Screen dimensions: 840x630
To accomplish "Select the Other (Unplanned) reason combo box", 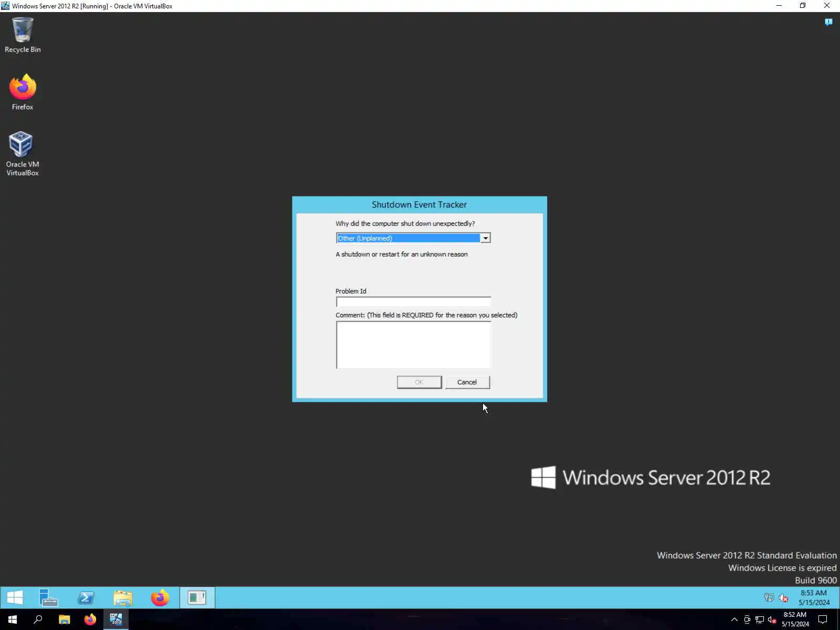I will coord(413,238).
